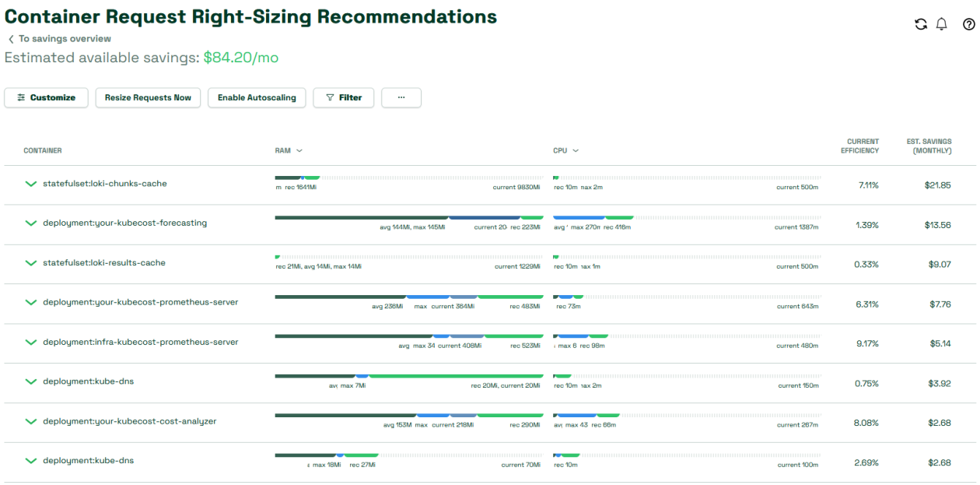980x485 pixels.
Task: Click the refresh icon
Action: tap(920, 24)
